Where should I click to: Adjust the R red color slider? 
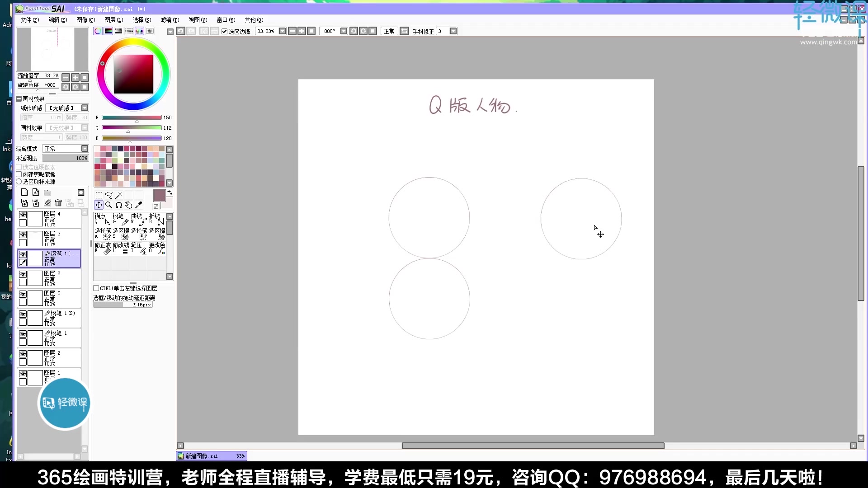coord(132,117)
